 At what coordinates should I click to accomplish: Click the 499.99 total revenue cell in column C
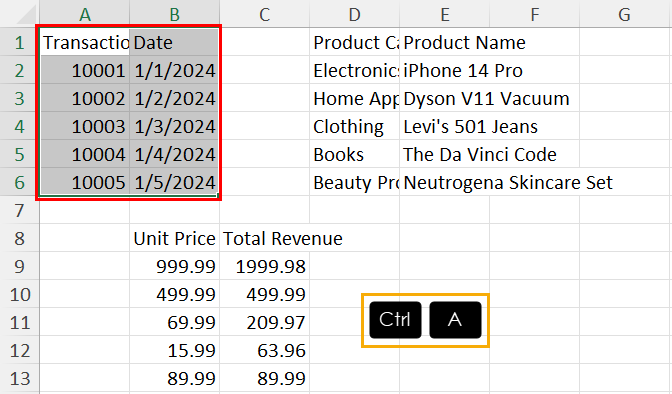(x=264, y=294)
